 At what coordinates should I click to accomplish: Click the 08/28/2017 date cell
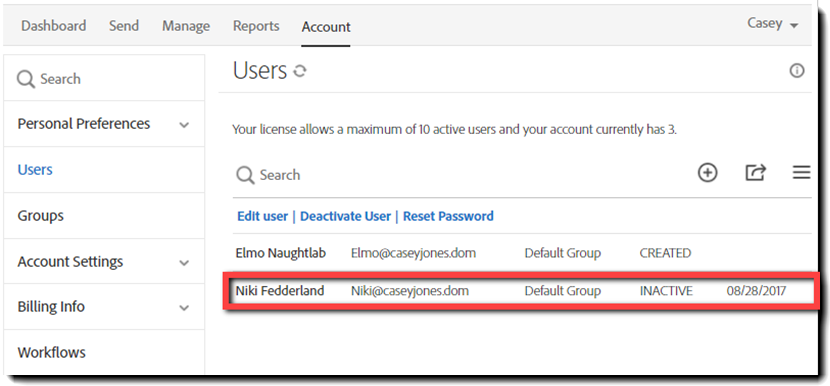(756, 291)
